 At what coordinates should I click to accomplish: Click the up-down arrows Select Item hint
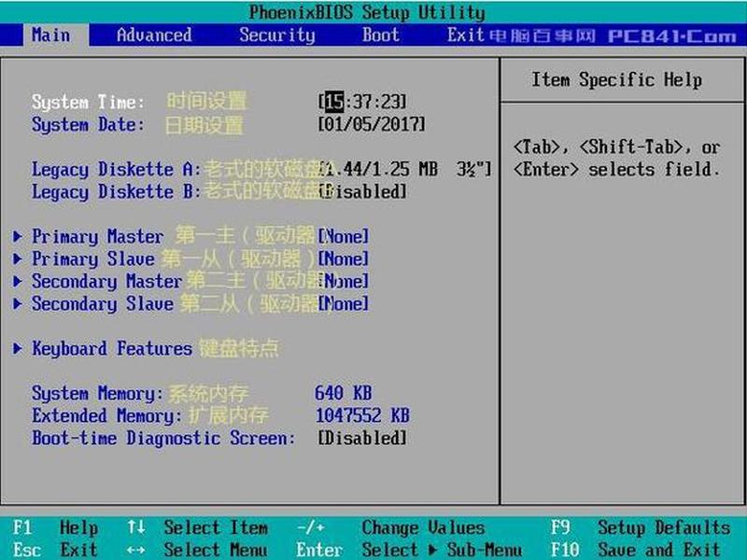[197, 527]
